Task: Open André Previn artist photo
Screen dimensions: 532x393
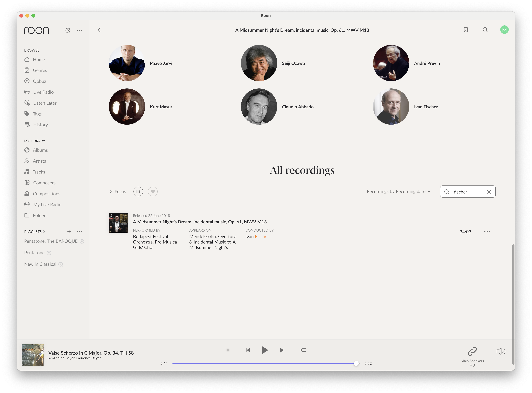Action: (x=391, y=63)
